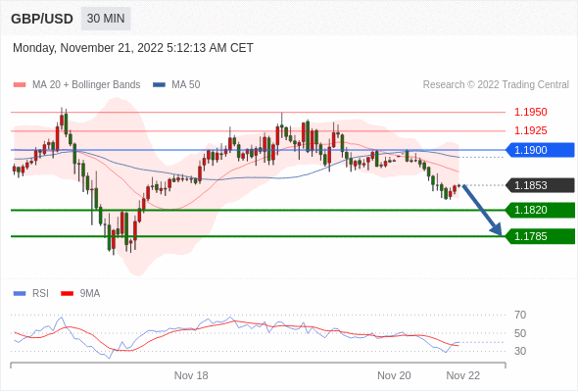This screenshot has height=392, width=578.
Task: Click the date and time line 'Monday, November 21, 2022'
Action: (132, 48)
